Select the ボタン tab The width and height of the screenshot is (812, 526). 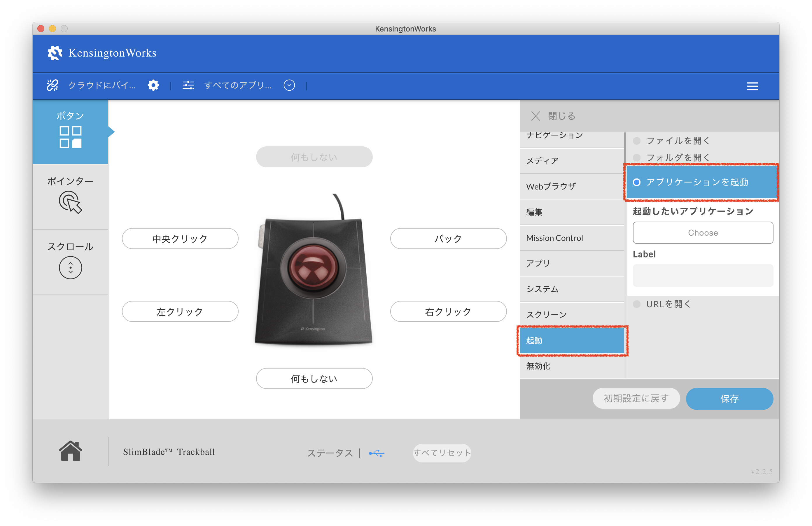[x=70, y=132]
